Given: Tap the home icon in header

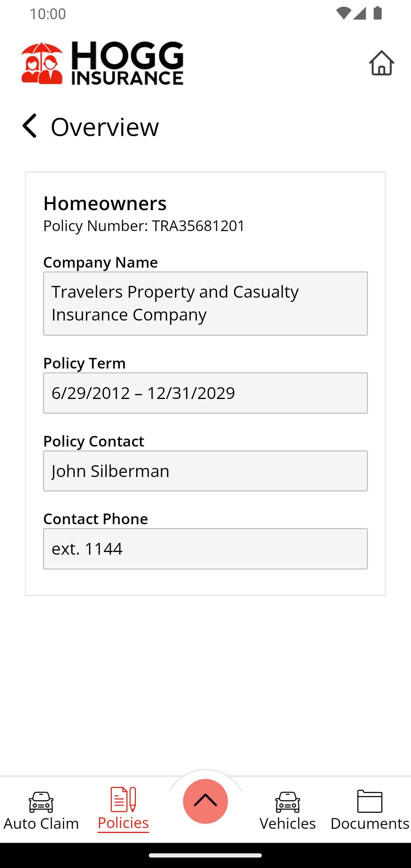Looking at the screenshot, I should tap(381, 63).
